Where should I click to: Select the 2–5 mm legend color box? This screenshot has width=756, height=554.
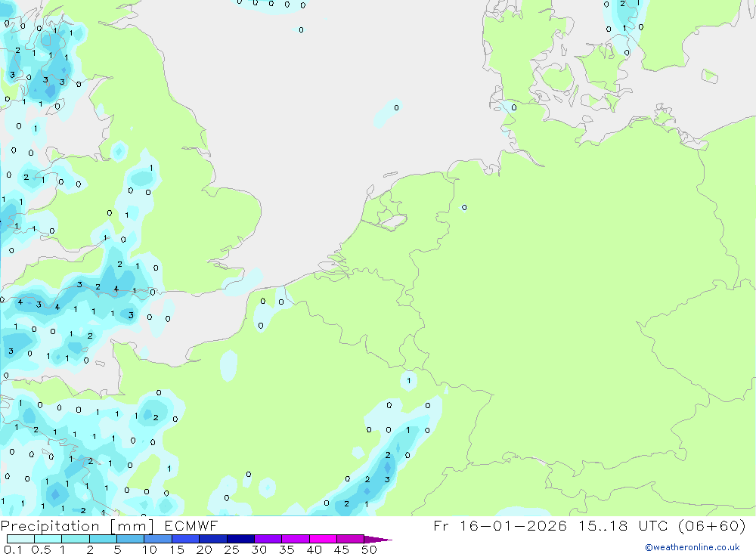pos(103,539)
